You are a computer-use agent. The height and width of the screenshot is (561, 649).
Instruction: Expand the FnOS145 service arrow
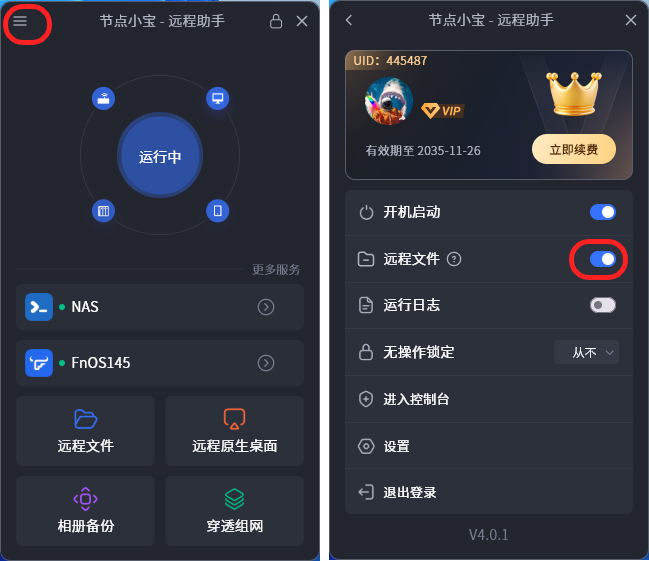click(266, 363)
